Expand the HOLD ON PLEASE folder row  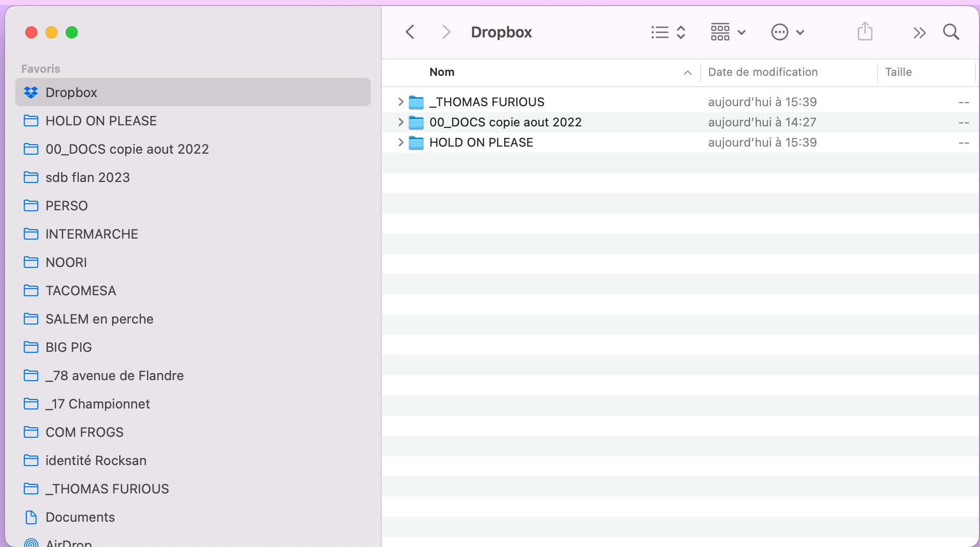coord(401,142)
